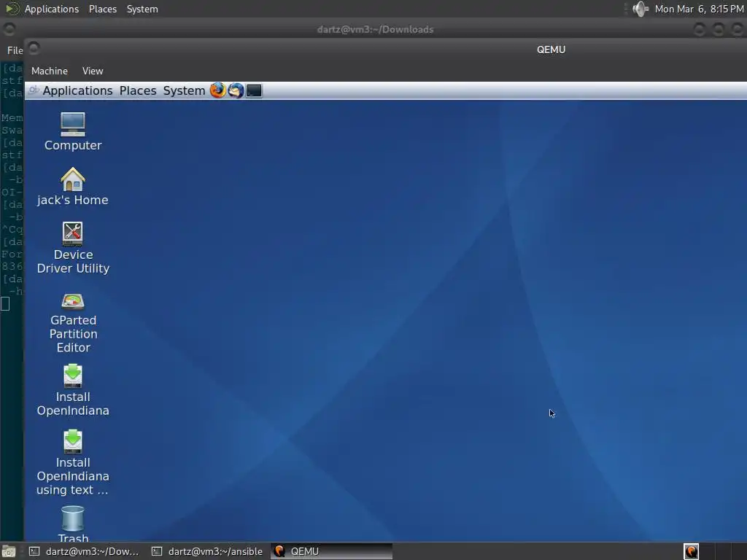Switch to dartz@vm3:~/Dow... taskbar window
The width and height of the screenshot is (747, 560).
[x=85, y=551]
